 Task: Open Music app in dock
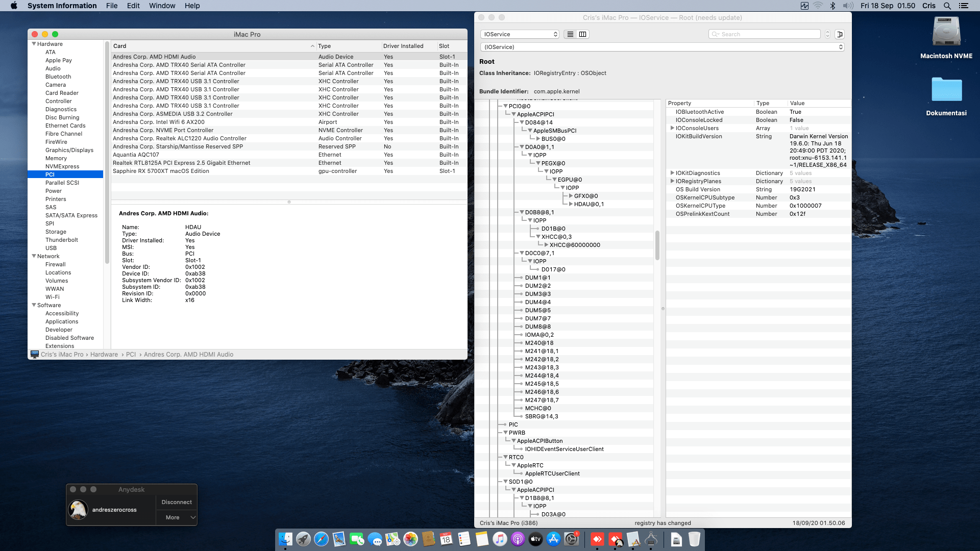500,539
